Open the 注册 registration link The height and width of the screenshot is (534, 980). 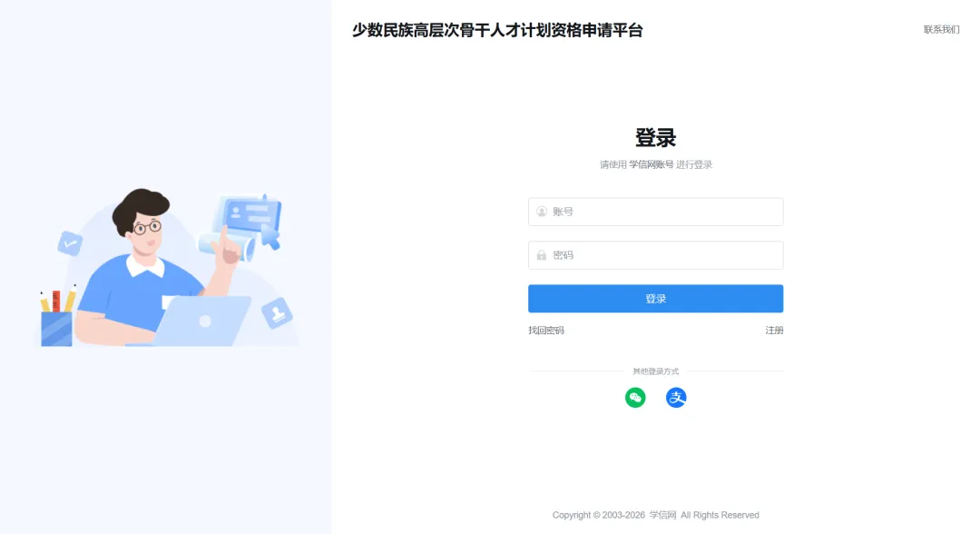pyautogui.click(x=774, y=331)
